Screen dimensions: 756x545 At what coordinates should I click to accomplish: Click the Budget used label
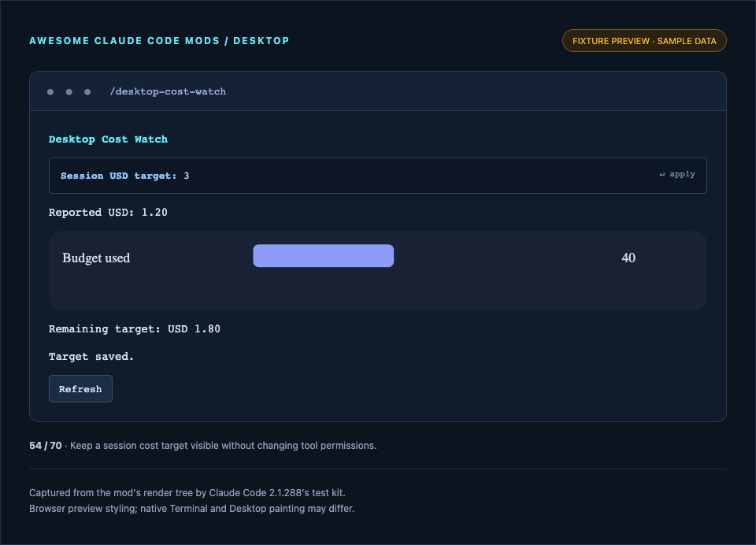(x=96, y=258)
